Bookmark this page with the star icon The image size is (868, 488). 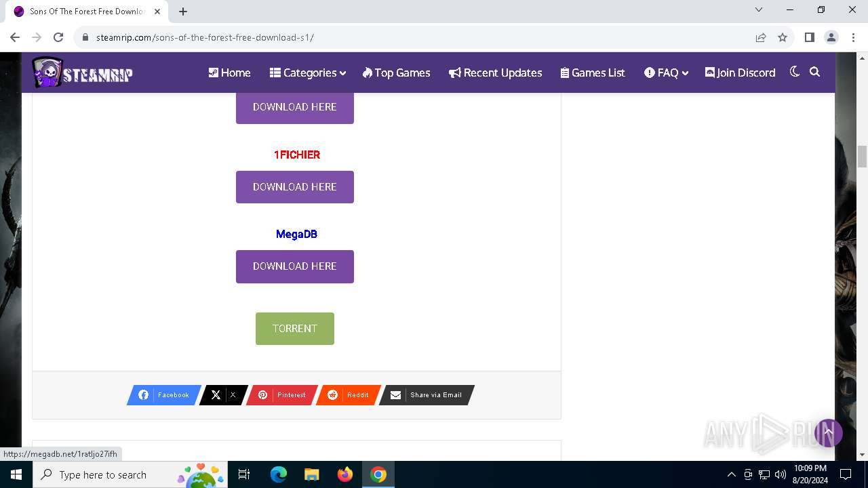(783, 37)
